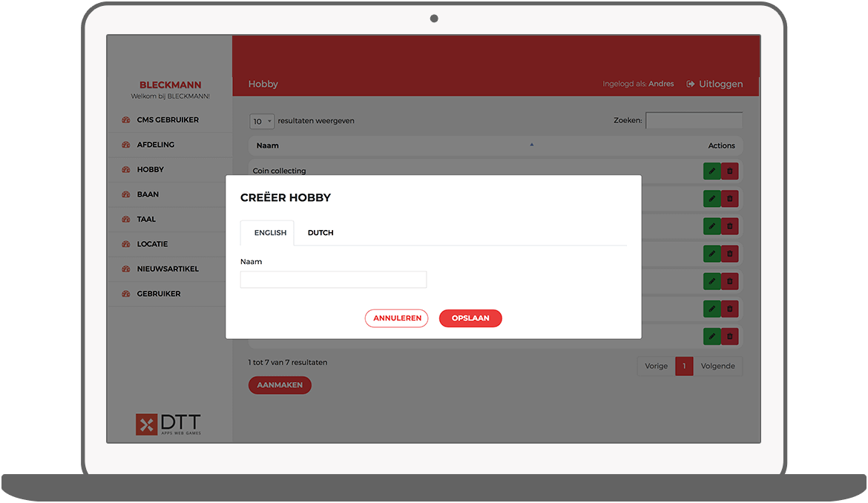Click the dashboard icon next to LOCATIE

point(125,244)
